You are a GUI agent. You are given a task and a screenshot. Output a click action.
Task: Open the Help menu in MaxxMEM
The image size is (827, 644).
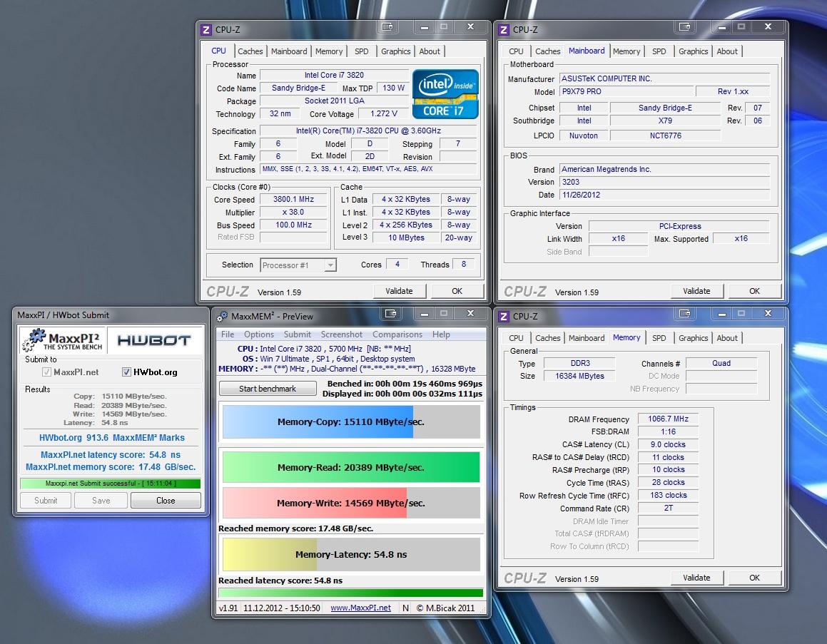[442, 334]
